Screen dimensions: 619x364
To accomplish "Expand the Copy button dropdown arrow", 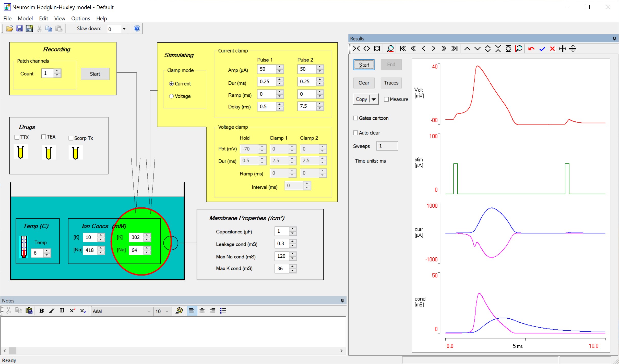I will [374, 99].
